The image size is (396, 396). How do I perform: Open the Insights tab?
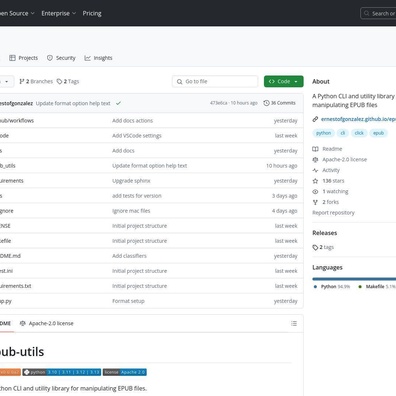click(x=98, y=58)
